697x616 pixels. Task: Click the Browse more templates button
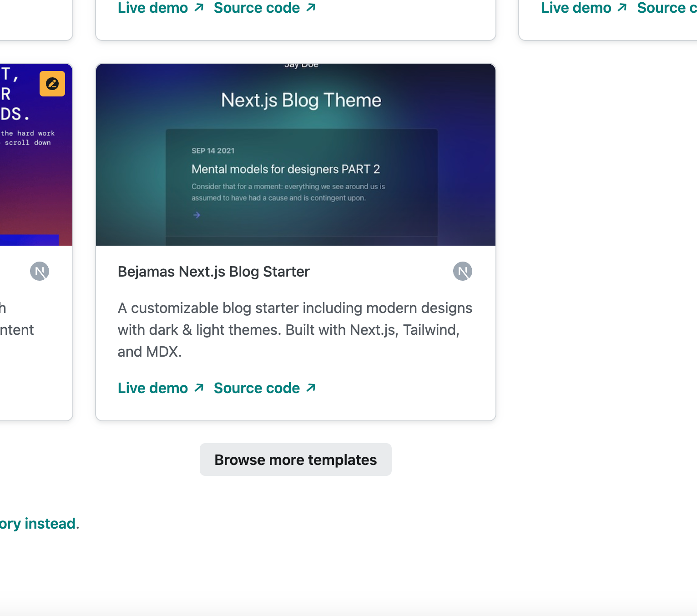(296, 459)
